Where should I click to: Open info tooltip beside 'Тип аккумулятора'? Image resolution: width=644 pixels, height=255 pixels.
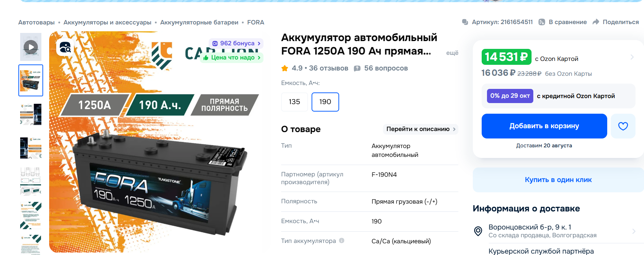[x=342, y=240]
